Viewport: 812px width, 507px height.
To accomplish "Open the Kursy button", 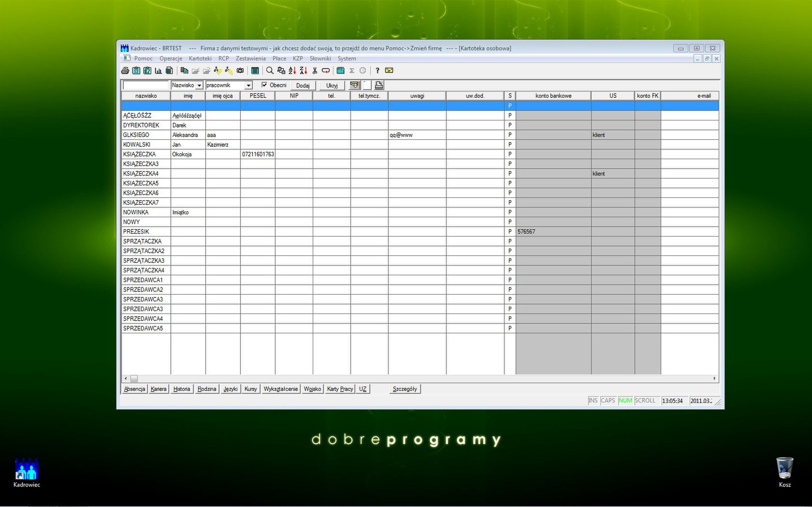I will coord(250,389).
